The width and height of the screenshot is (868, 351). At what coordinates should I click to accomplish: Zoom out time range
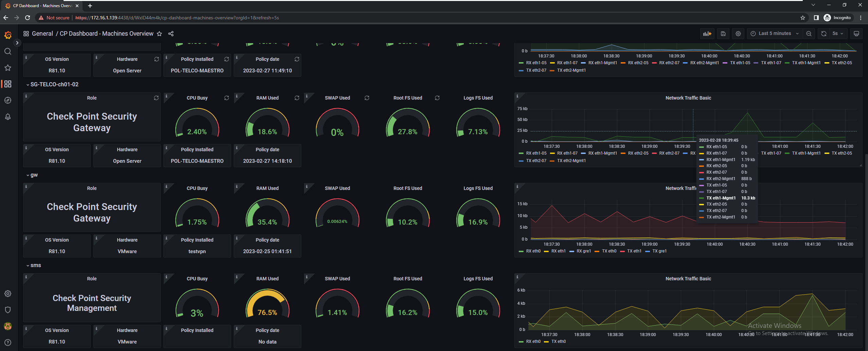pos(809,34)
